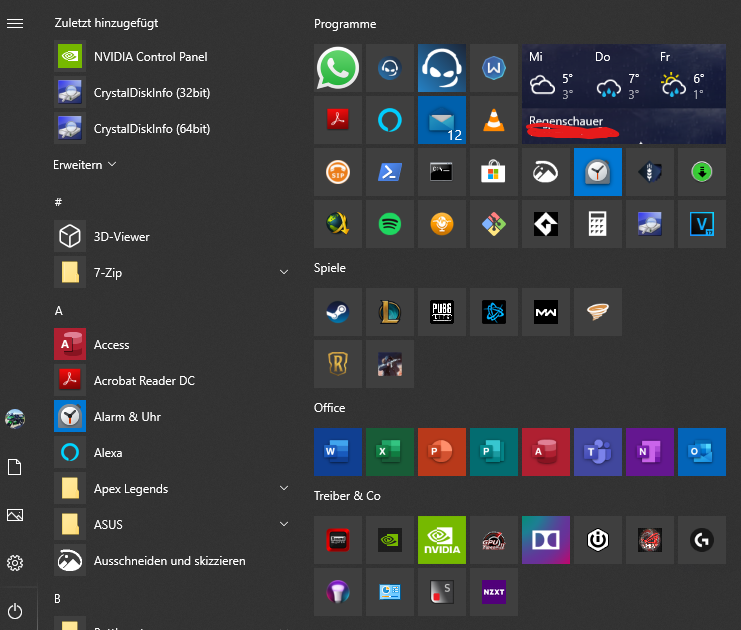Click the Spiele group title
The image size is (741, 630).
329,268
